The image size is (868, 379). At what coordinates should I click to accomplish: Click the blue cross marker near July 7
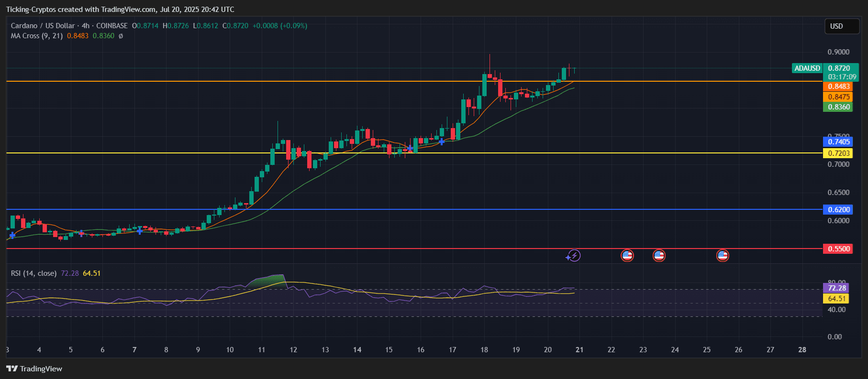tap(139, 231)
